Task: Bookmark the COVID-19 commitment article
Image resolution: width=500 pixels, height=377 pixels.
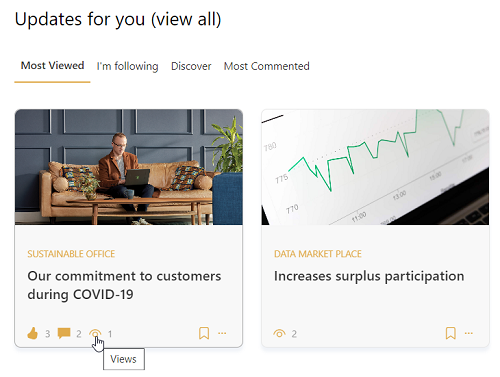Action: (x=204, y=333)
